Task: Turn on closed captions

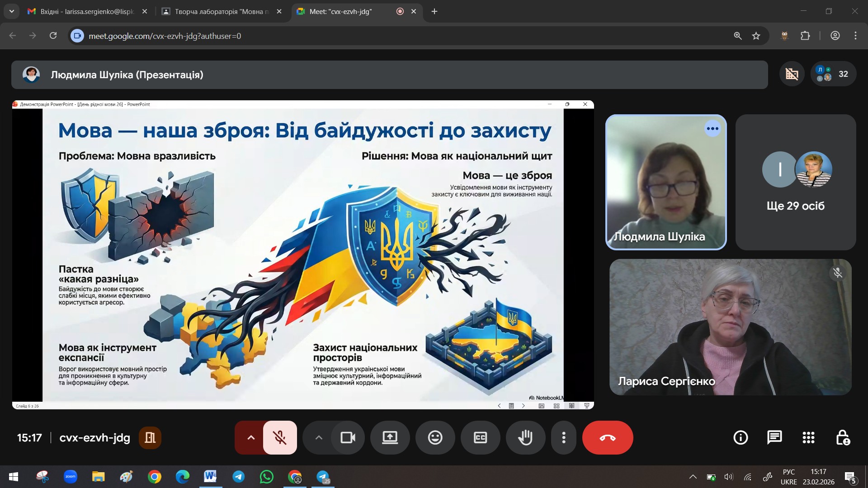Action: (480, 437)
